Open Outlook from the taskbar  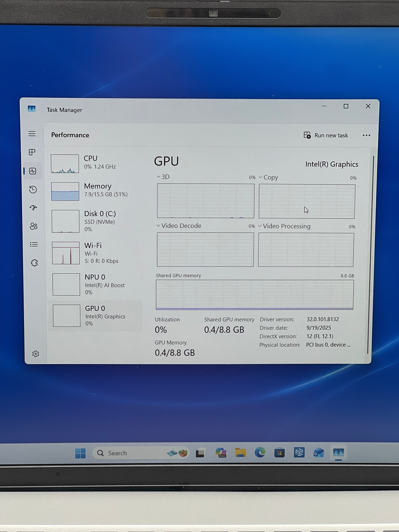319,453
